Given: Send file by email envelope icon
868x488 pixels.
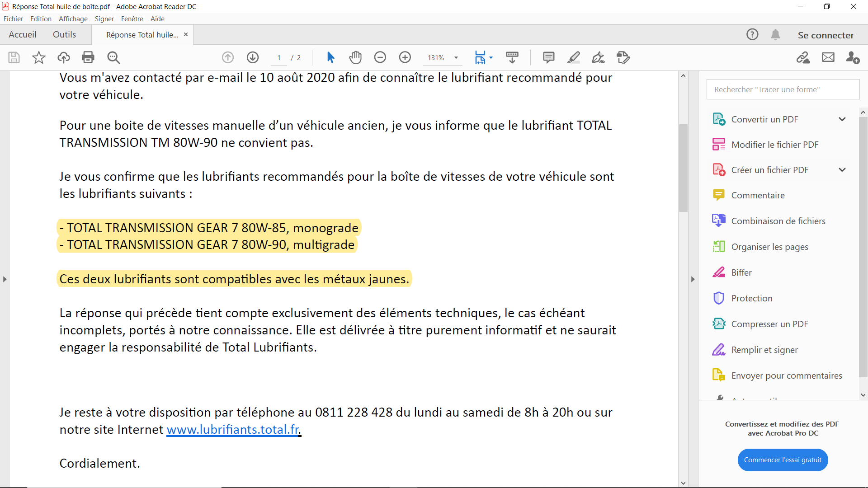Looking at the screenshot, I should click(x=828, y=57).
